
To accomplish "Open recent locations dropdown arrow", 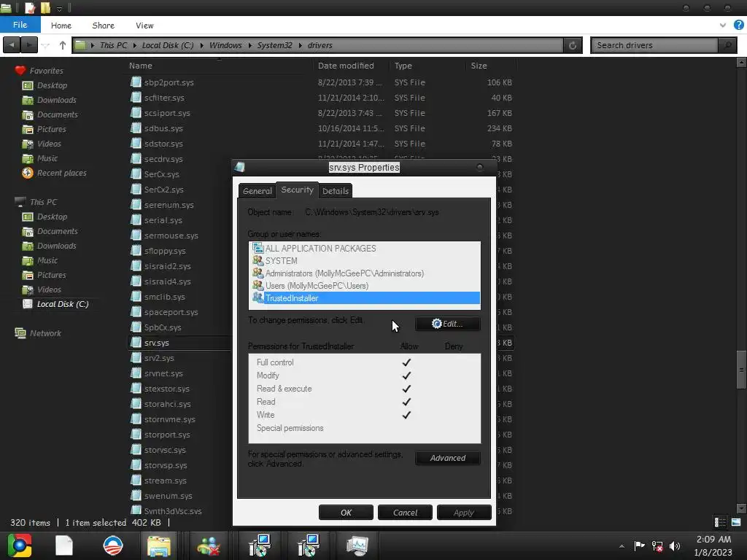I will [46, 46].
